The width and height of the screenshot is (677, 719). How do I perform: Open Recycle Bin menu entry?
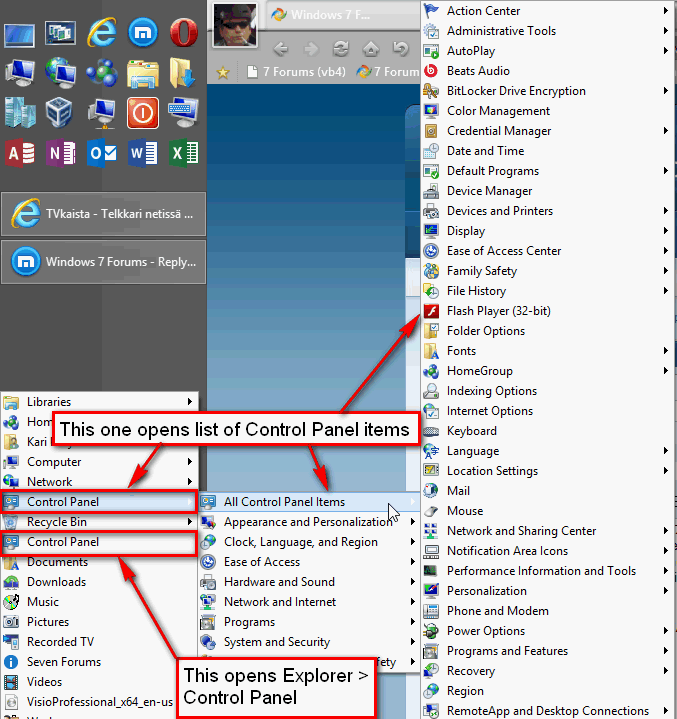point(100,522)
